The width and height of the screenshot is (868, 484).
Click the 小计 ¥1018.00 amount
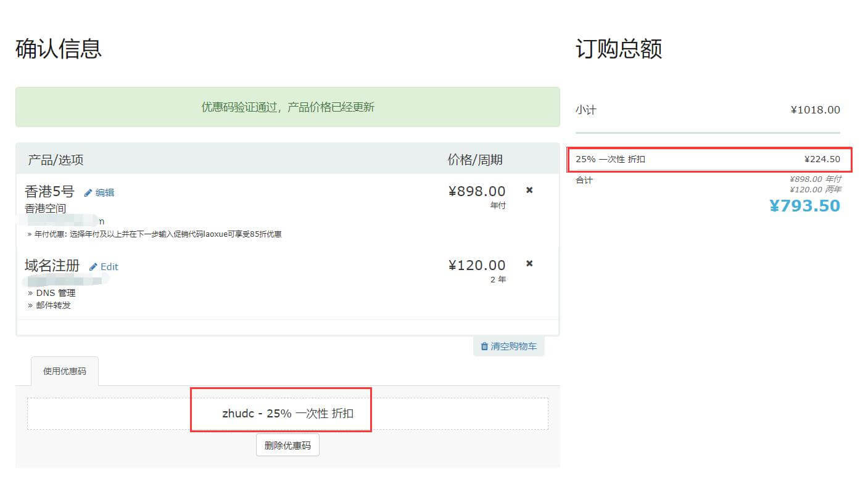point(815,110)
